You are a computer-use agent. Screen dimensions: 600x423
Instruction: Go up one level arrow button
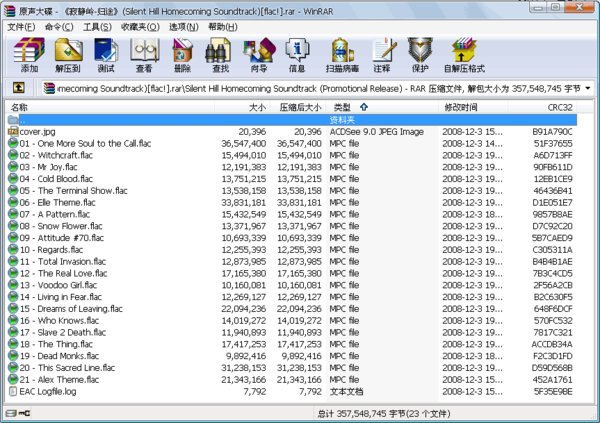tap(19, 88)
